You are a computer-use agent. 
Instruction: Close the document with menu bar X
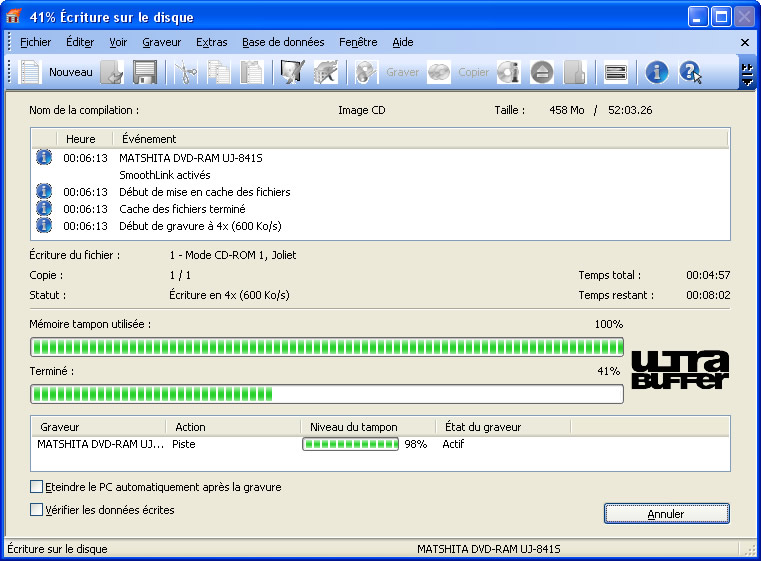pyautogui.click(x=744, y=42)
